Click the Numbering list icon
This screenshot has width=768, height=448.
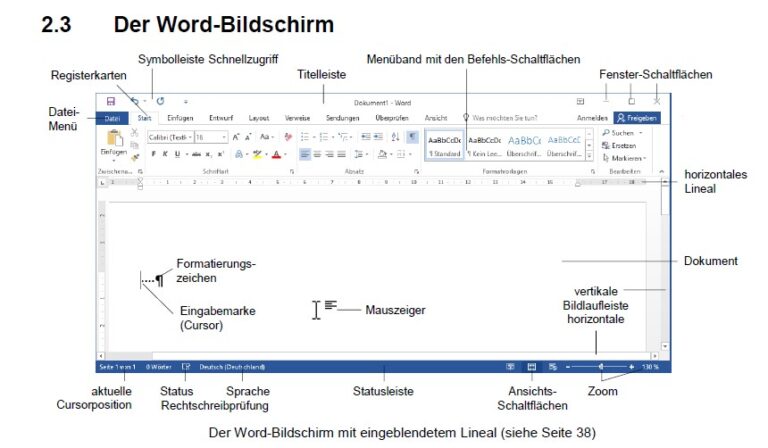coord(324,137)
